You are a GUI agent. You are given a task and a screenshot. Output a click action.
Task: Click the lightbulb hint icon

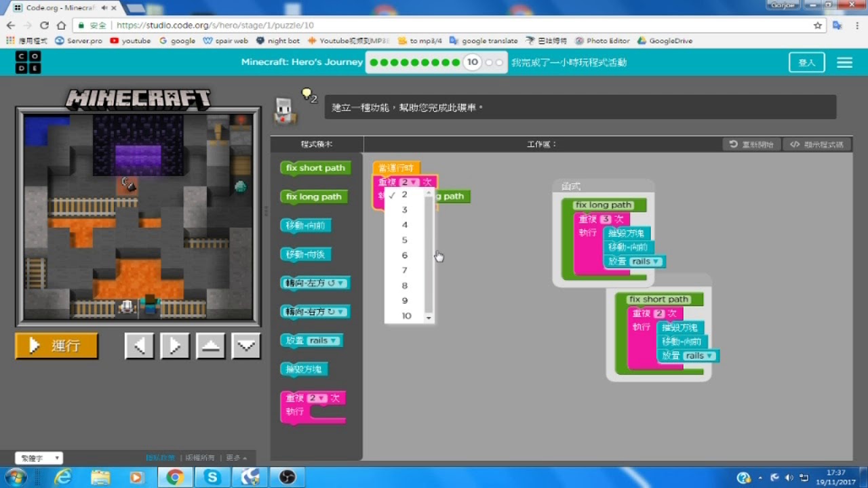coord(307,94)
